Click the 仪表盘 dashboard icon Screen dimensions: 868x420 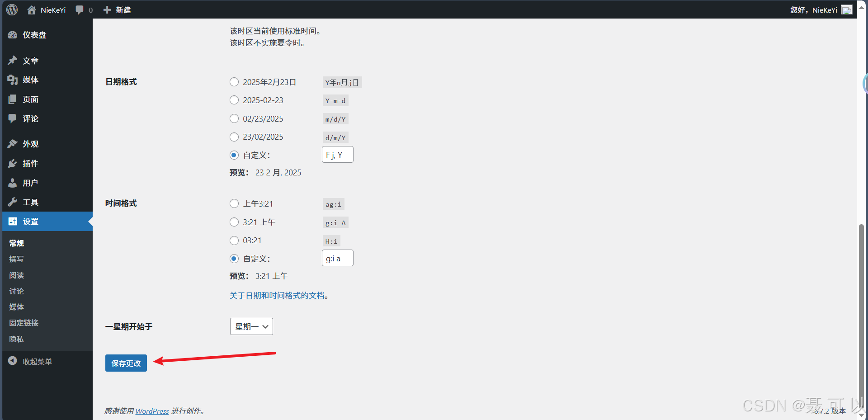[x=13, y=35]
